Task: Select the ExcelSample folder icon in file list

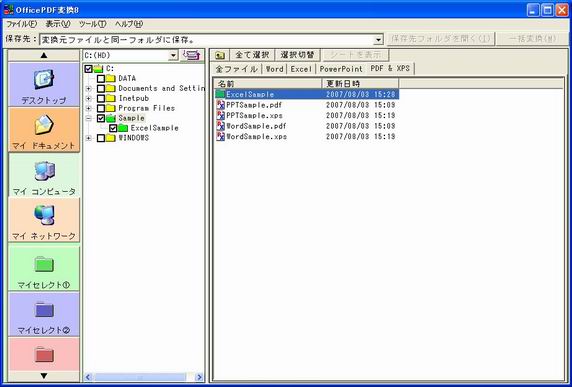Action: pyautogui.click(x=220, y=94)
